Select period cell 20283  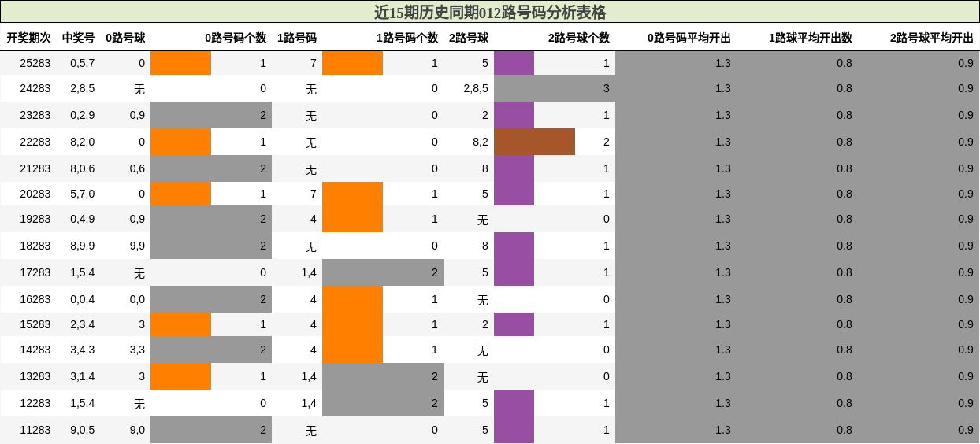pos(35,194)
